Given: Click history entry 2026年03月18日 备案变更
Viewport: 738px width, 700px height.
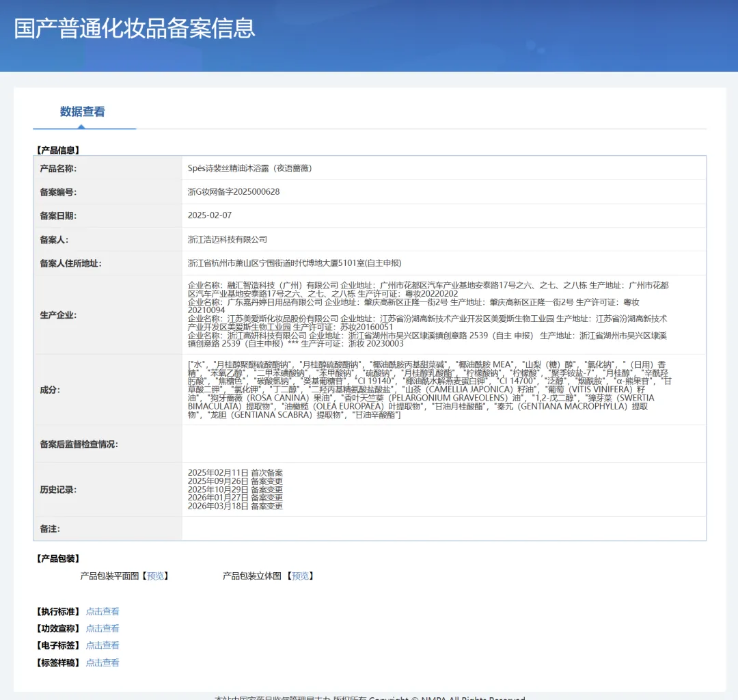Looking at the screenshot, I should click(x=235, y=506).
